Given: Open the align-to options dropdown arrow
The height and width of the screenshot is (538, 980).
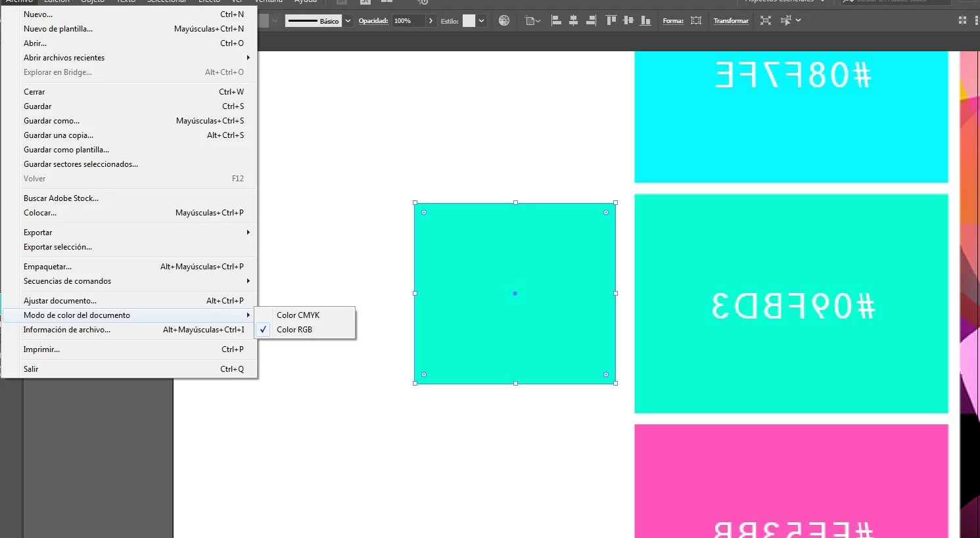Looking at the screenshot, I should click(x=538, y=21).
